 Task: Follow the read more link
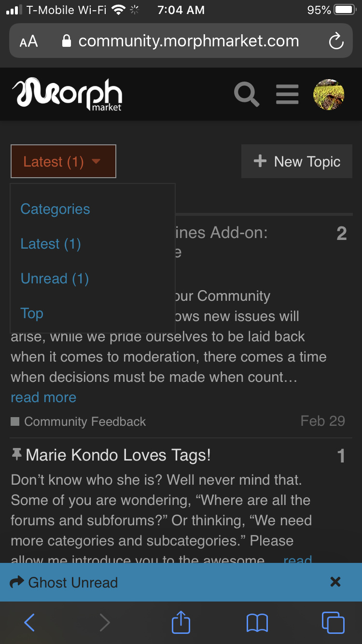click(43, 397)
